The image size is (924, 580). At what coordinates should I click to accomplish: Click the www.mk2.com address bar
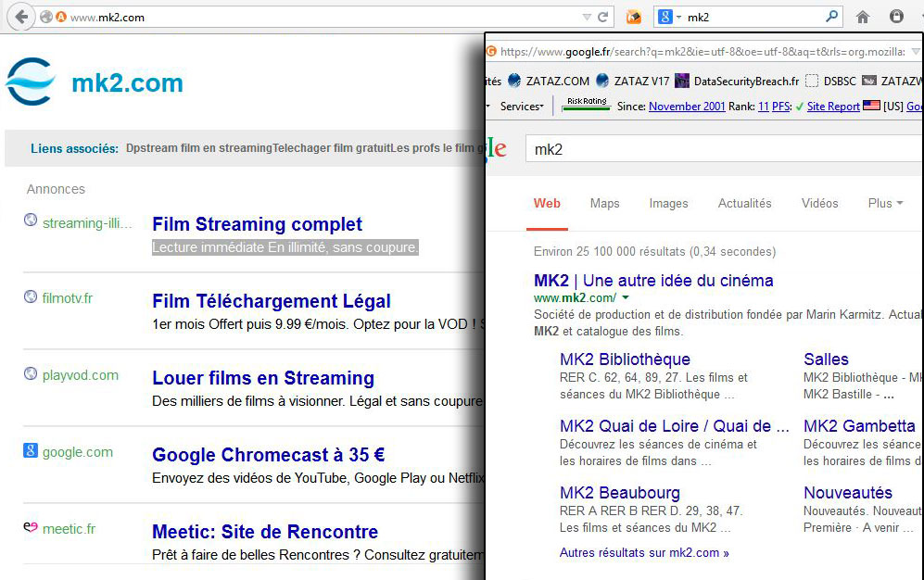324,17
